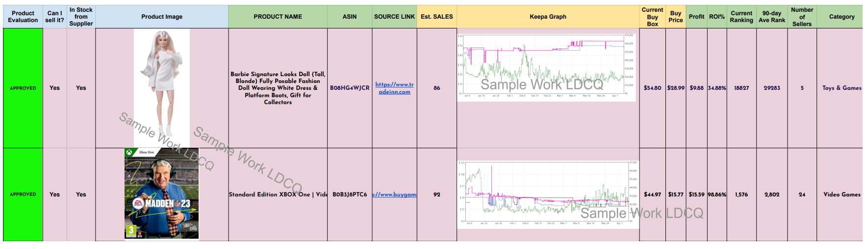The width and height of the screenshot is (868, 249).
Task: Click the APPROVED cell in the Madden row
Action: (23, 194)
